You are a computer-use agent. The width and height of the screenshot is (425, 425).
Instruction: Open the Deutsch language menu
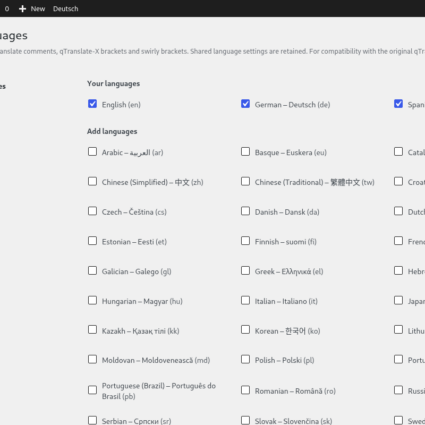coord(66,9)
